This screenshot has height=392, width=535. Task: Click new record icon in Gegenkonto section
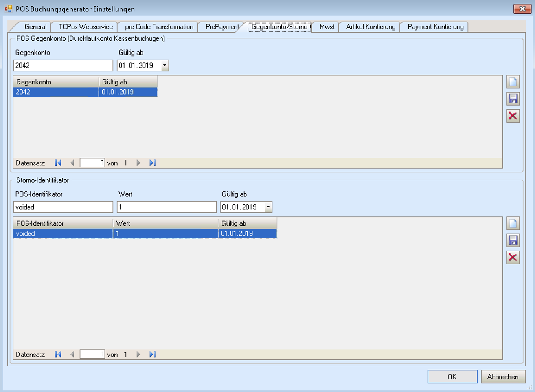click(513, 82)
